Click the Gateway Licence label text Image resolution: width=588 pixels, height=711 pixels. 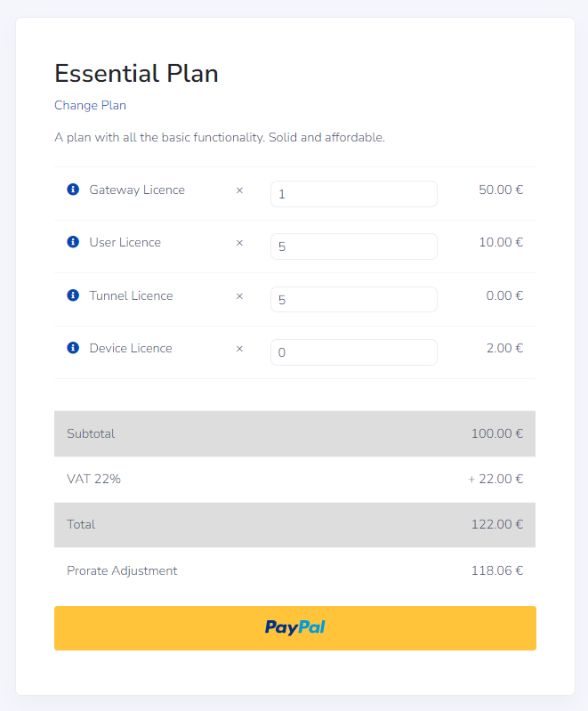click(x=137, y=190)
